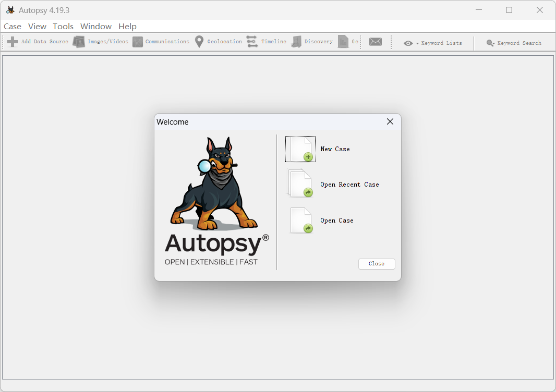This screenshot has width=556, height=392.
Task: Click the Open Case document icon
Action: click(301, 220)
